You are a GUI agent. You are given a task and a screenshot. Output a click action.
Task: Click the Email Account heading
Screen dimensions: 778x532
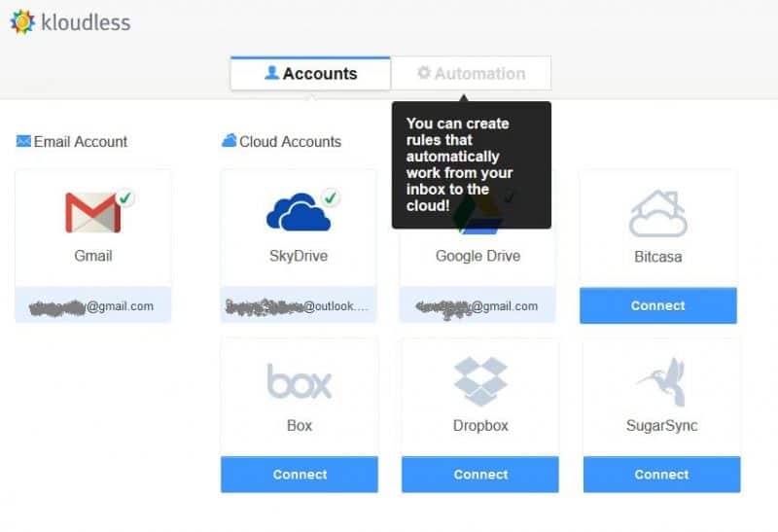tap(81, 141)
